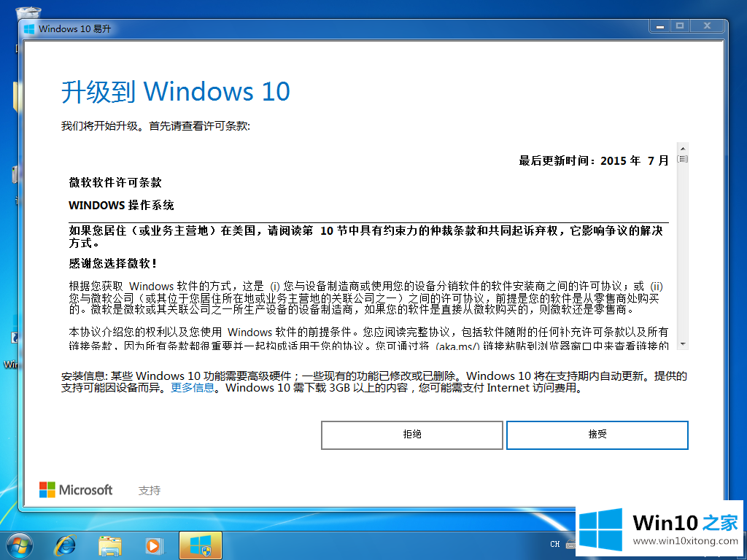Launch Internet Explorer from the taskbar

[65, 545]
